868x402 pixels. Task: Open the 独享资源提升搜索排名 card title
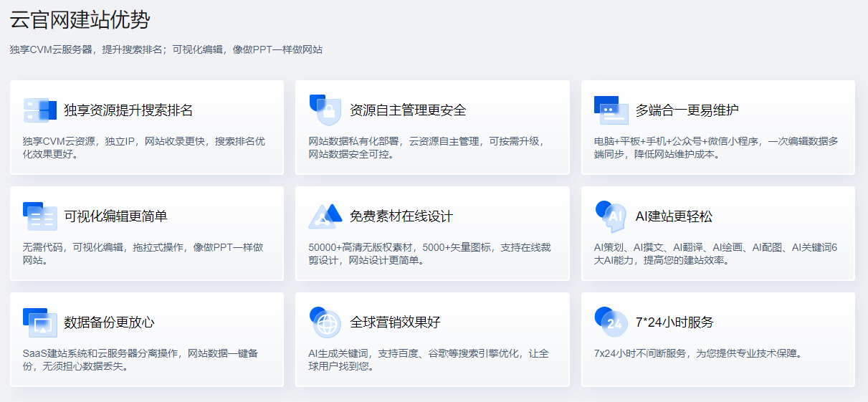[128, 110]
